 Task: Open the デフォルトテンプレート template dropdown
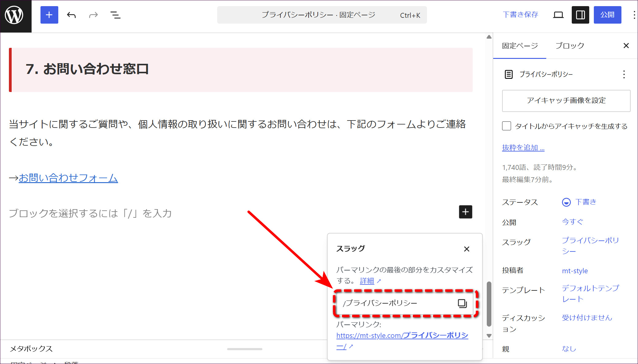coord(590,293)
